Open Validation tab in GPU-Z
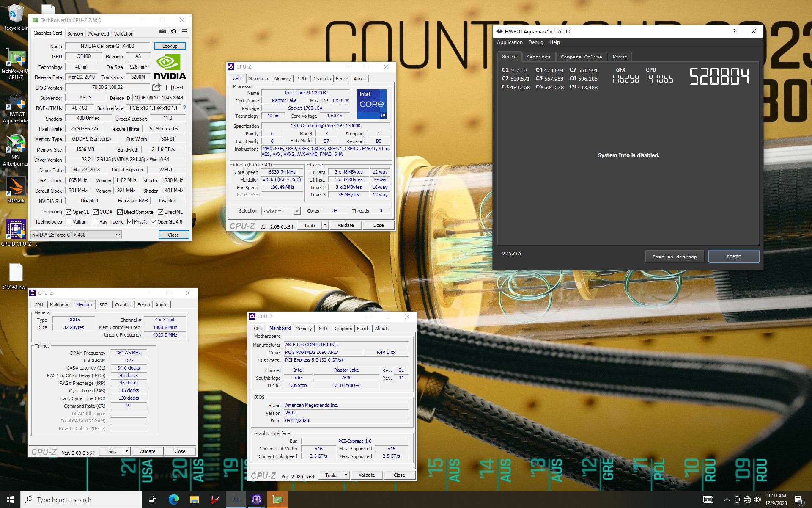Image resolution: width=812 pixels, height=508 pixels. click(123, 33)
